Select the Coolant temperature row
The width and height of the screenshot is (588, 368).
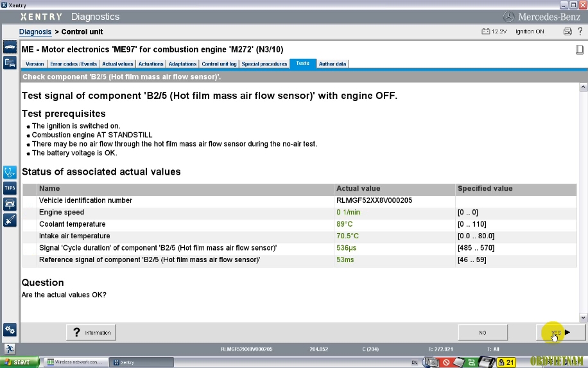tap(299, 224)
